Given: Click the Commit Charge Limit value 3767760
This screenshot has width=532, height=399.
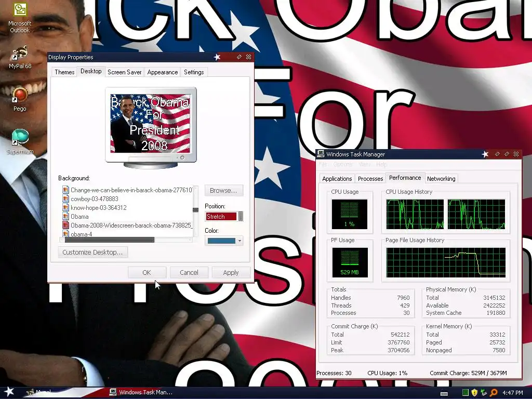Looking at the screenshot, I should tap(398, 342).
